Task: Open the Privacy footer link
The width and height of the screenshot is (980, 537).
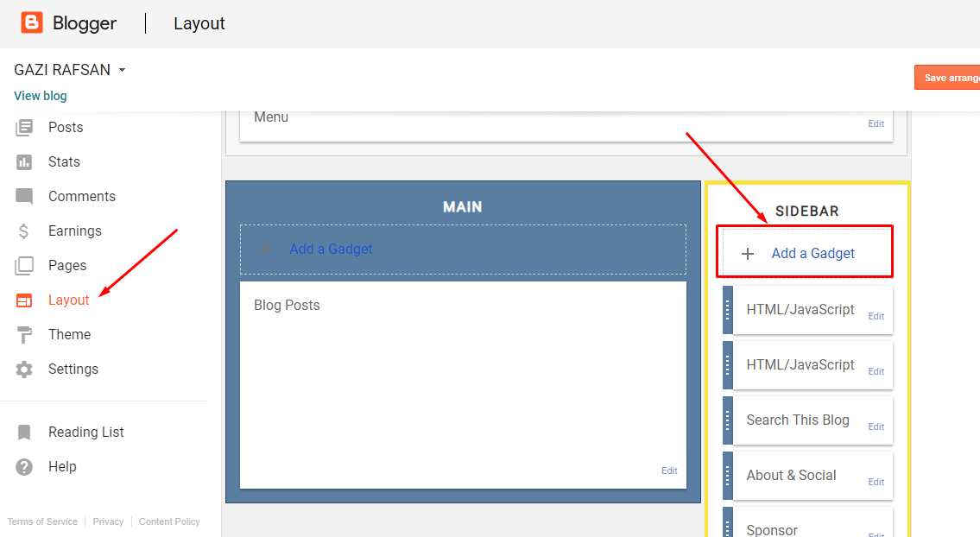Action: tap(108, 522)
